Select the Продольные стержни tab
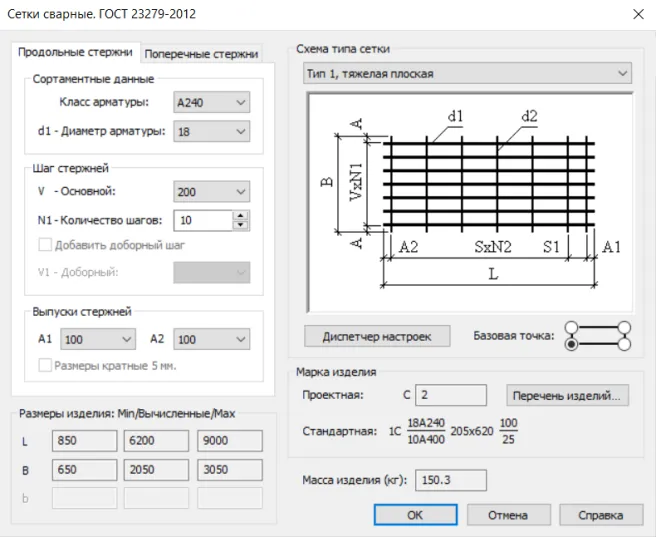Image resolution: width=656 pixels, height=537 pixels. pos(76,52)
